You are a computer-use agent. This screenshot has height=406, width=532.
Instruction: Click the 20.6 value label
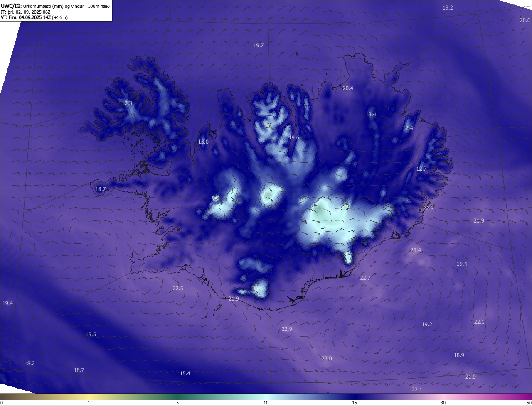[x=525, y=20]
